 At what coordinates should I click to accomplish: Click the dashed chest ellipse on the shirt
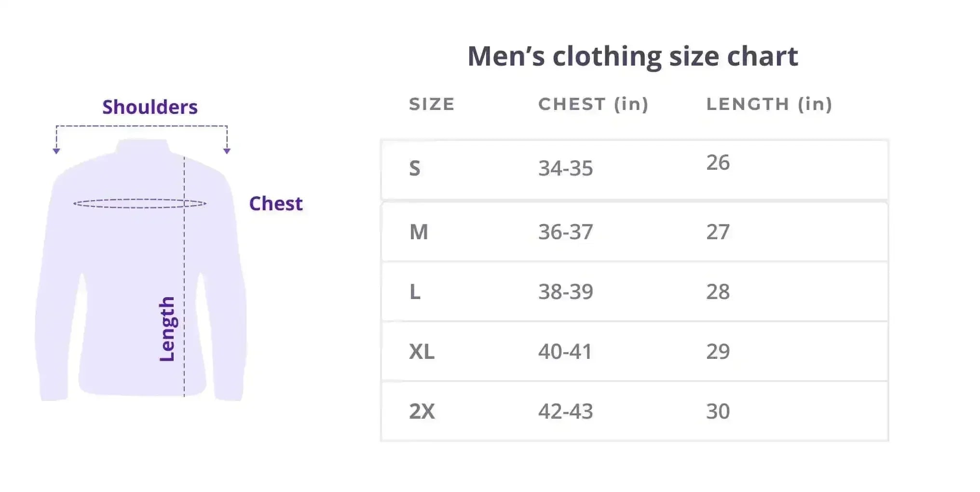pos(140,204)
